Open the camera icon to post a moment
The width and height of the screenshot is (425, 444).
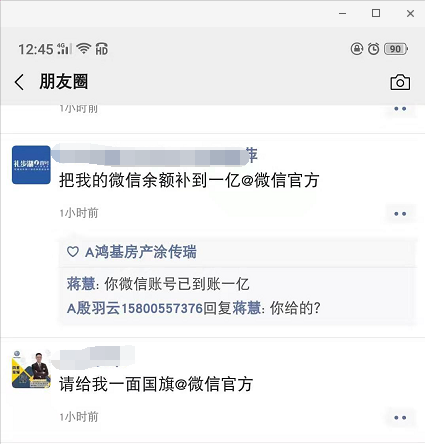pyautogui.click(x=400, y=82)
